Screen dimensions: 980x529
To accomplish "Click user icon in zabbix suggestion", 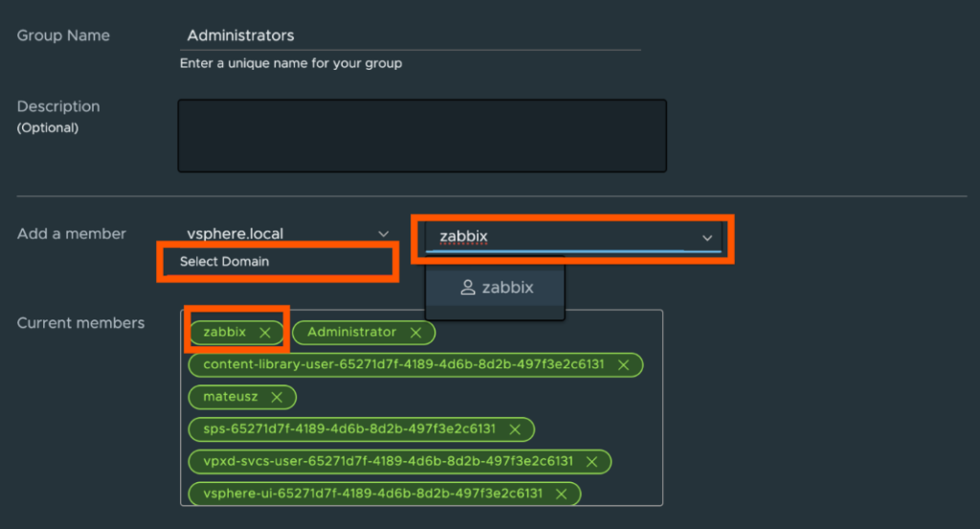I will [x=468, y=288].
